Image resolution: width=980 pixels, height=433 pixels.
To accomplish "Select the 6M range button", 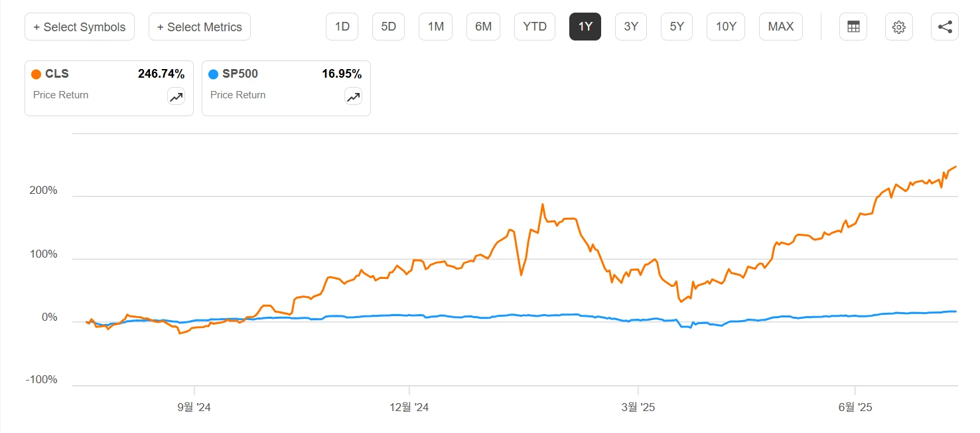I will pos(483,27).
